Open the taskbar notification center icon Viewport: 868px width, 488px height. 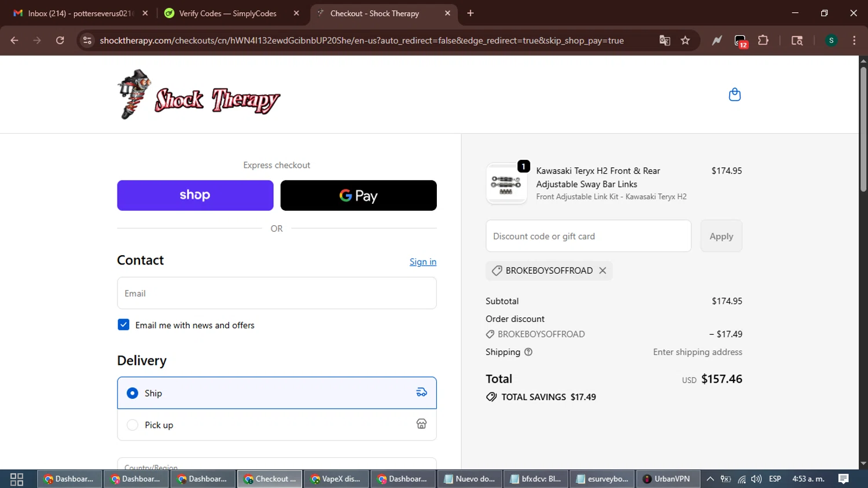point(844,479)
